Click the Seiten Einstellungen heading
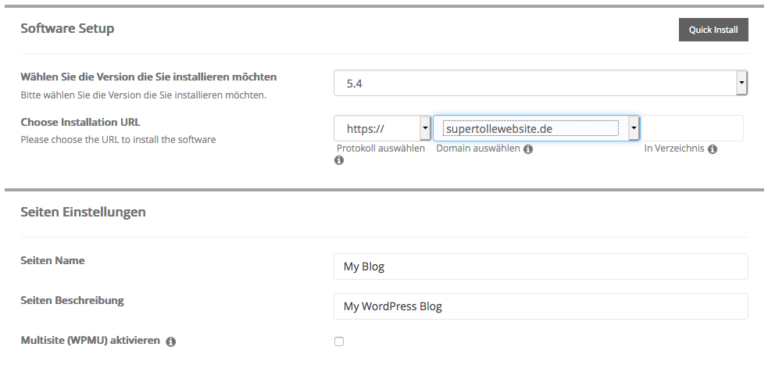 pyautogui.click(x=83, y=212)
